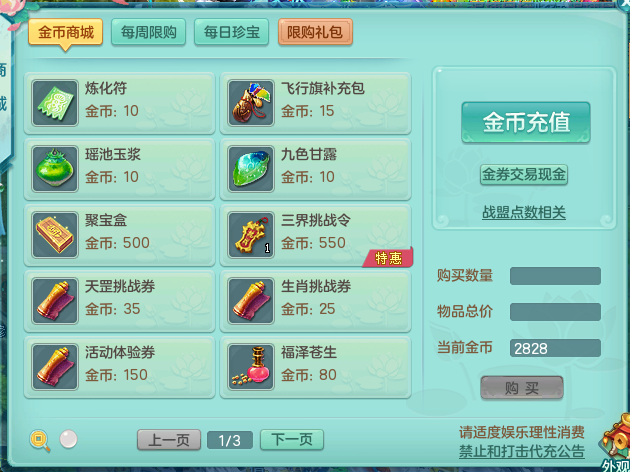Screen dimensions: 630x472
Task: Click the 购买数量 quantity input field
Action: click(555, 276)
